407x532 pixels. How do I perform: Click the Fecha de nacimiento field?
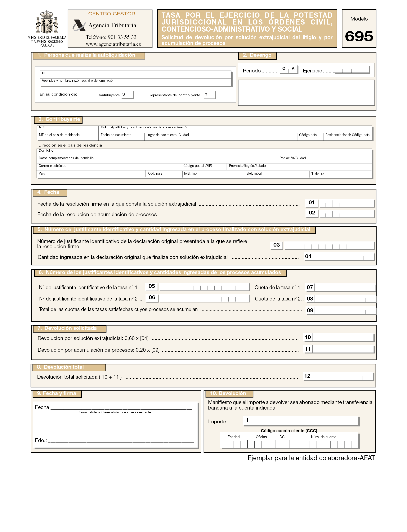pyautogui.click(x=121, y=136)
